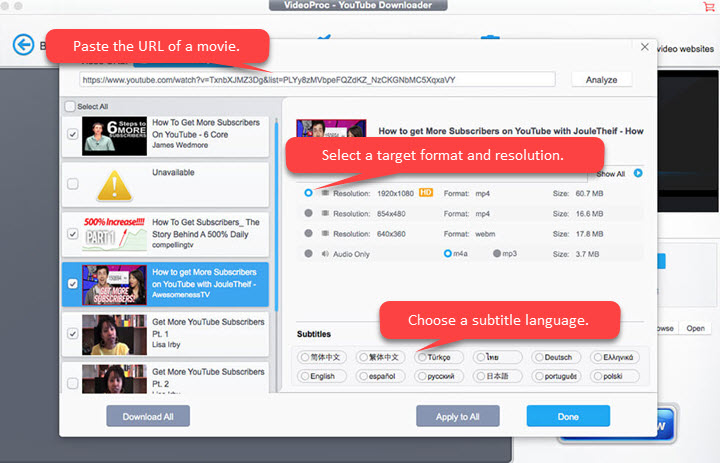Viewport: 720px width, 463px height.
Task: Select Deutsch subtitle language
Action: pos(557,357)
